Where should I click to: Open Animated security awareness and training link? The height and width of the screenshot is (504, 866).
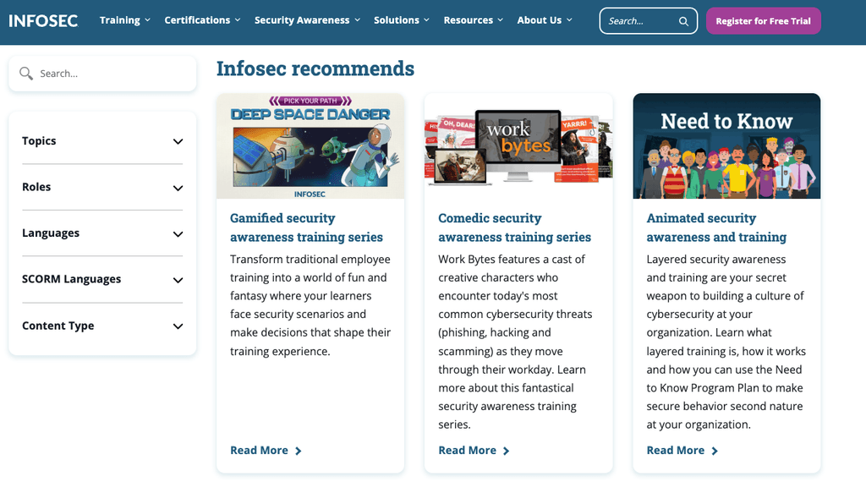(x=716, y=227)
